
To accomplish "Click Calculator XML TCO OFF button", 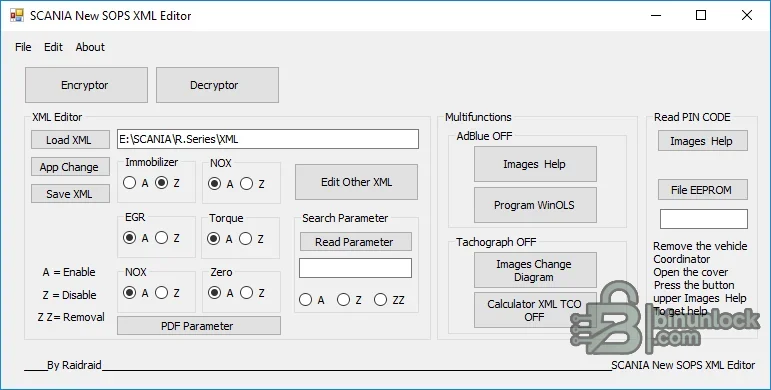I will point(535,310).
